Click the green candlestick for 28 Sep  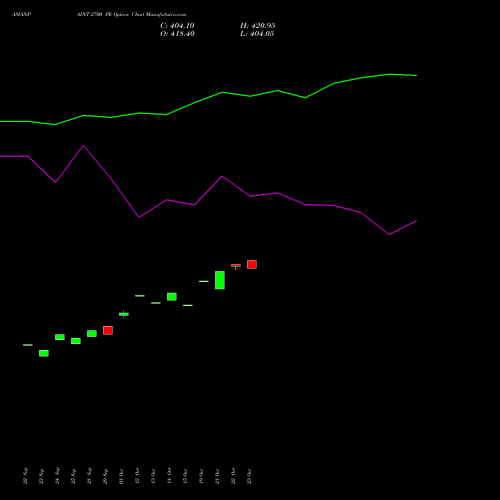(92, 333)
